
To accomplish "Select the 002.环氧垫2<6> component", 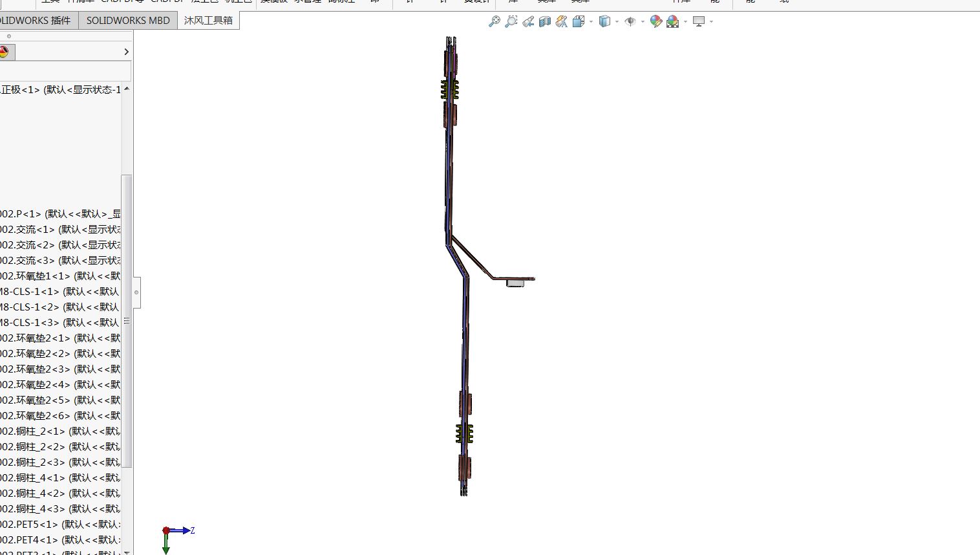I will [x=61, y=415].
